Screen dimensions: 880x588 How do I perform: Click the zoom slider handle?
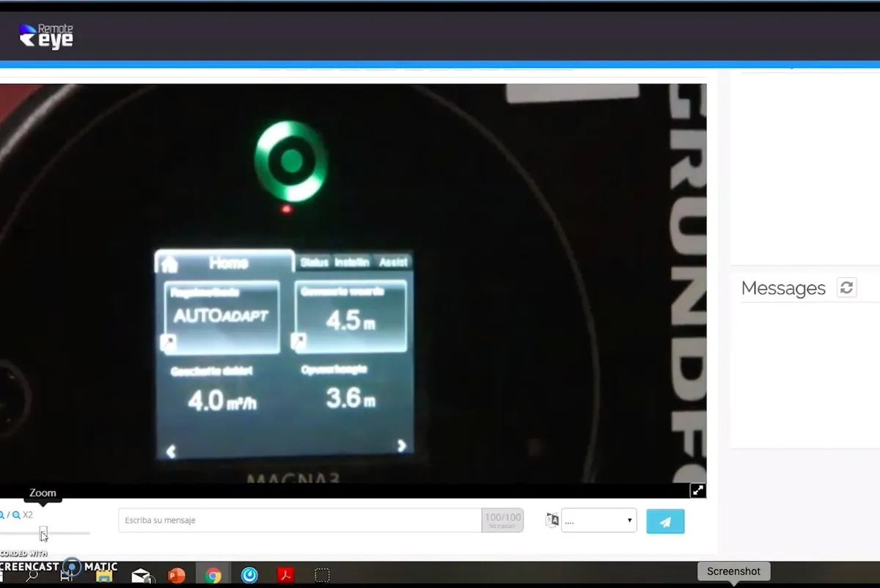click(43, 533)
